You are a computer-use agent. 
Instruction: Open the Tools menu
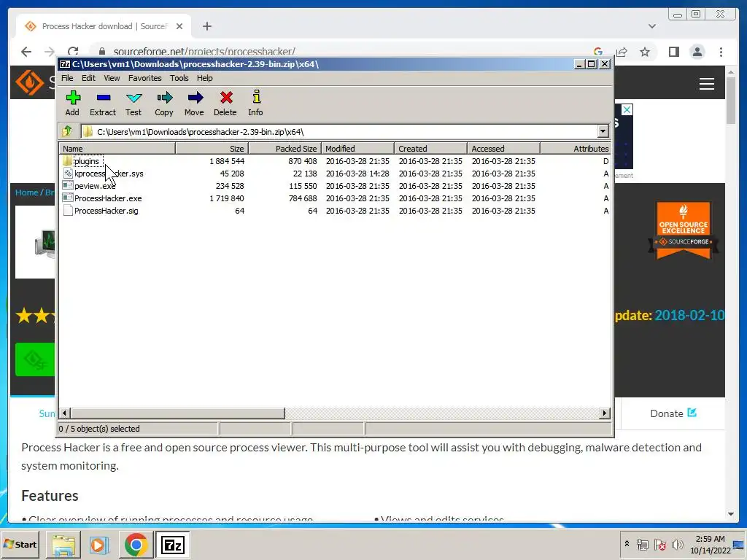point(179,78)
